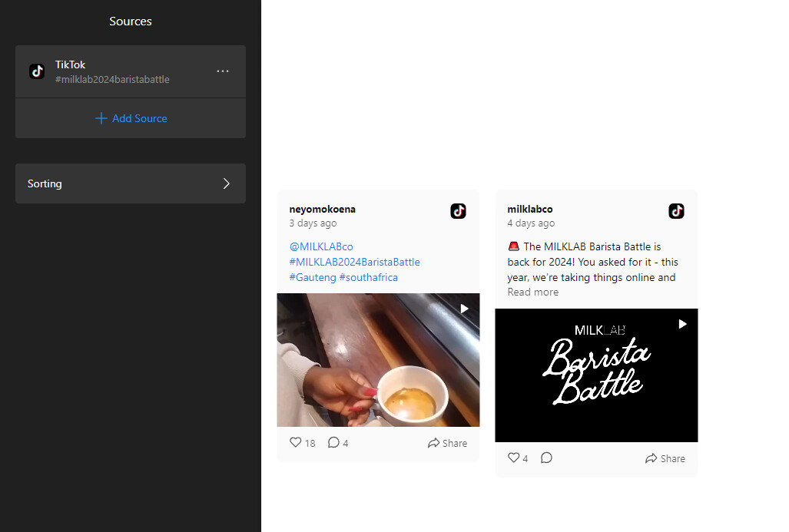789x532 pixels.
Task: Click the Sources panel heading
Action: point(131,21)
